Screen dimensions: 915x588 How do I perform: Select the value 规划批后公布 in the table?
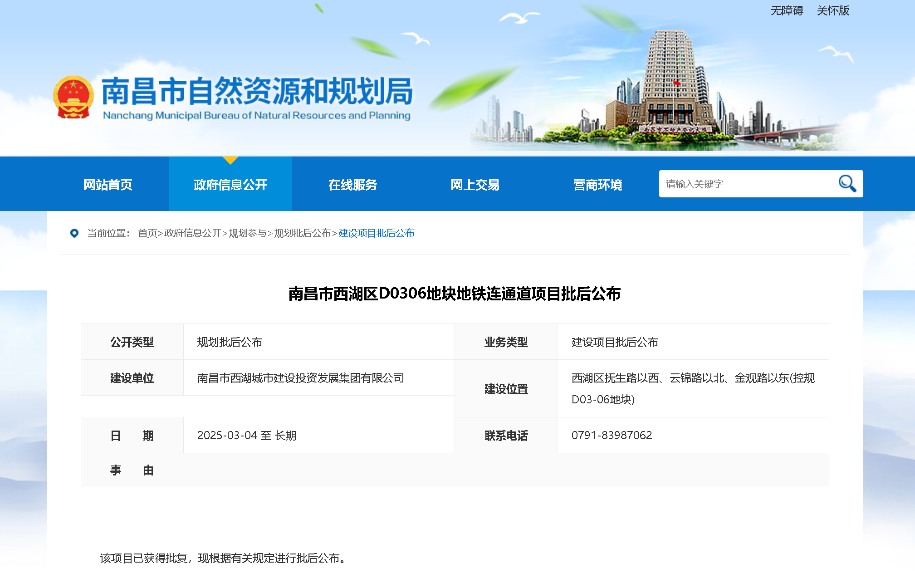pyautogui.click(x=230, y=342)
